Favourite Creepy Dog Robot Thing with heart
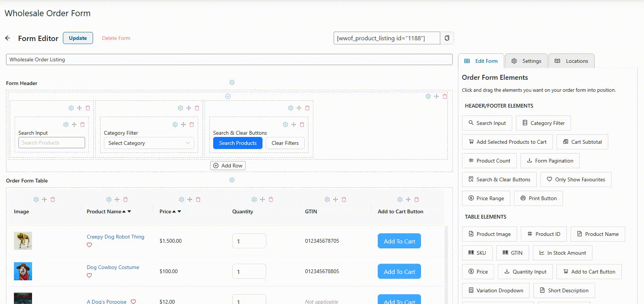 89,245
